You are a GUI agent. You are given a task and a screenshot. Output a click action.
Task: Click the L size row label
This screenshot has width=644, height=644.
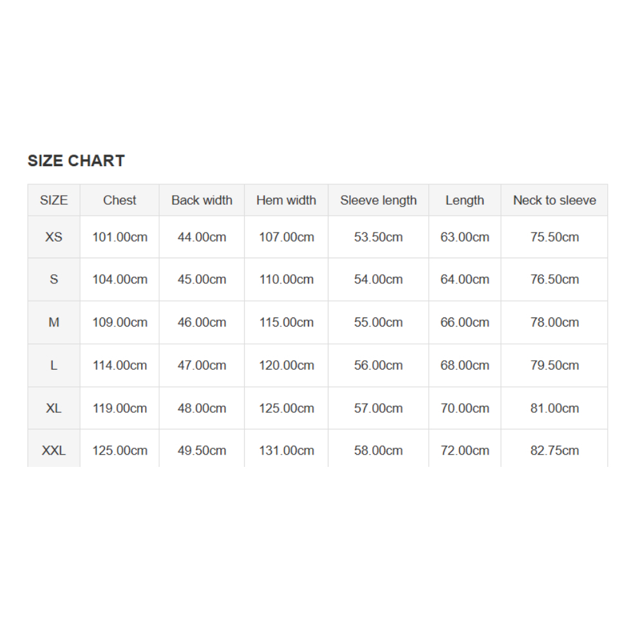coord(53,365)
